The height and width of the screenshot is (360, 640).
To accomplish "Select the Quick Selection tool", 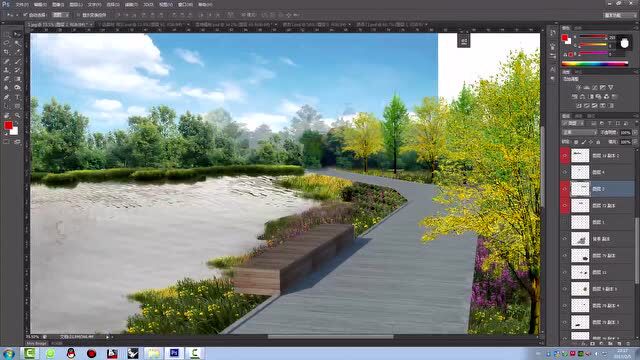I will [x=17, y=43].
